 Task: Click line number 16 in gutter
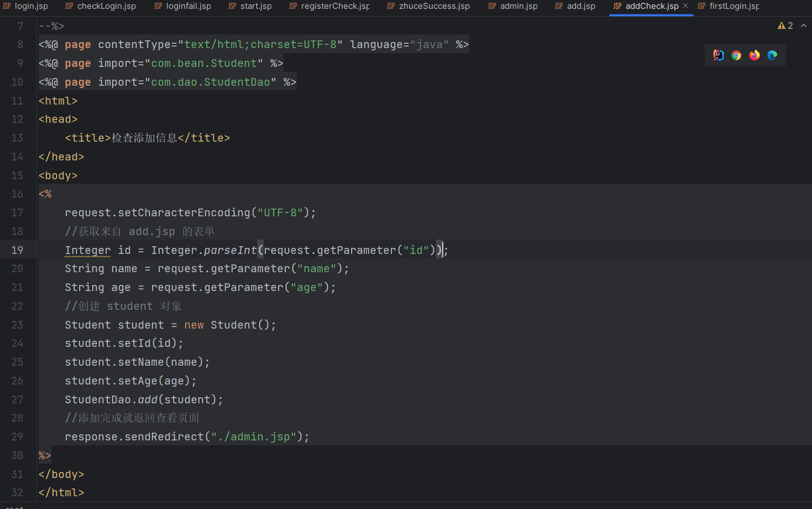click(17, 194)
